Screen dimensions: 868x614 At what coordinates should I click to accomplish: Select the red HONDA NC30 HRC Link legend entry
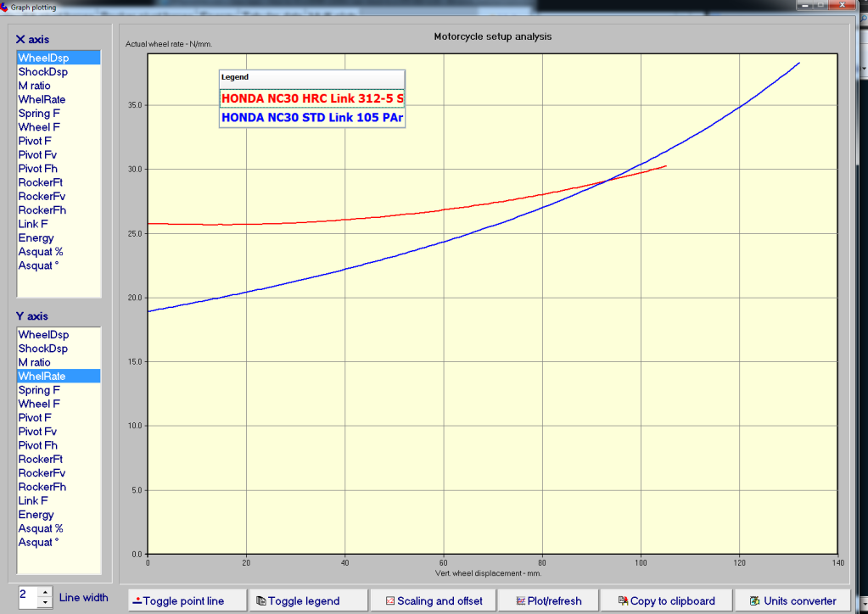pyautogui.click(x=312, y=98)
